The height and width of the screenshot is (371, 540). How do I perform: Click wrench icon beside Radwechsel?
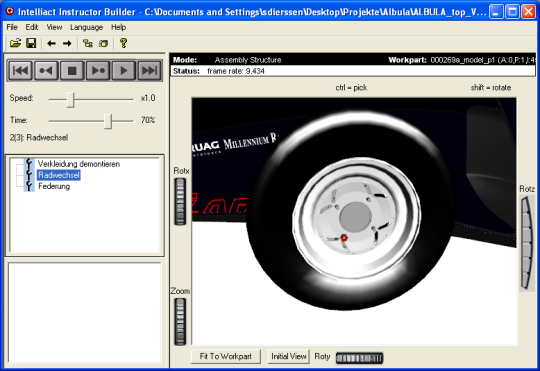[29, 175]
